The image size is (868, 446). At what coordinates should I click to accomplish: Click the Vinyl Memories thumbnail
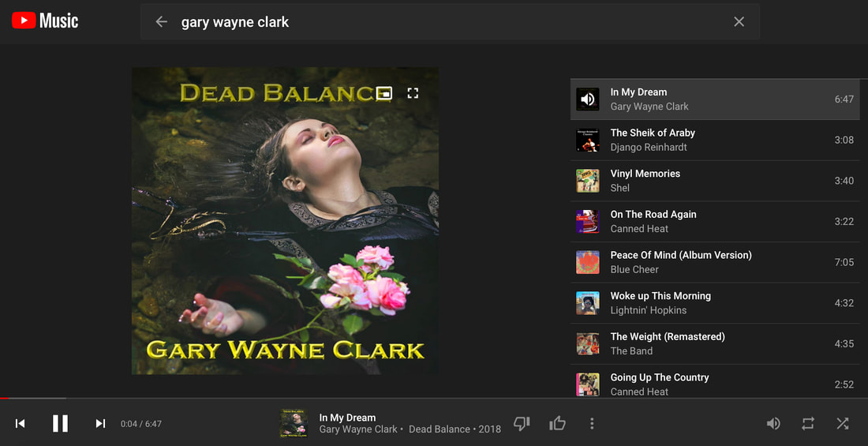click(587, 181)
